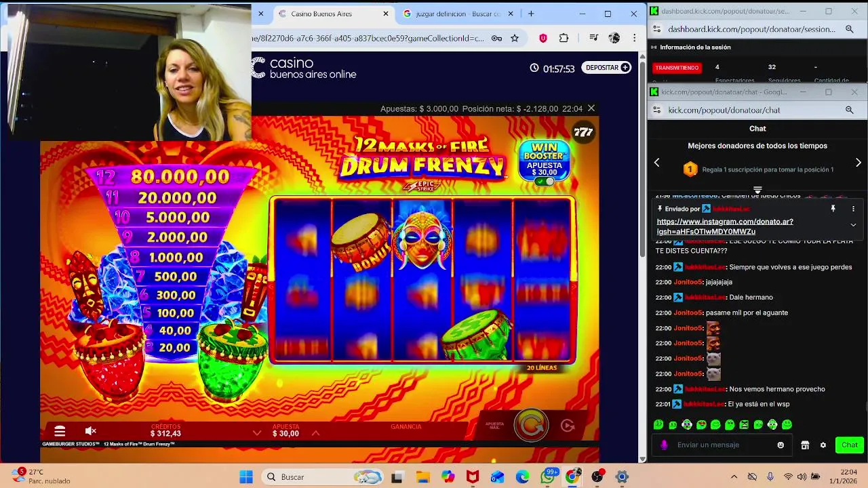Open the volume control in system tray
This screenshot has height=488, width=868.
pos(802,476)
